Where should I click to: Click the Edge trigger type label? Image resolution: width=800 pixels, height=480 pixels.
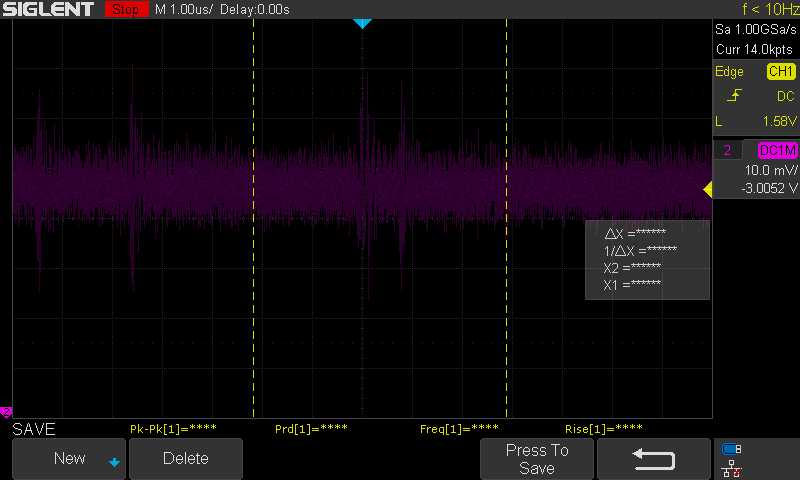point(729,72)
